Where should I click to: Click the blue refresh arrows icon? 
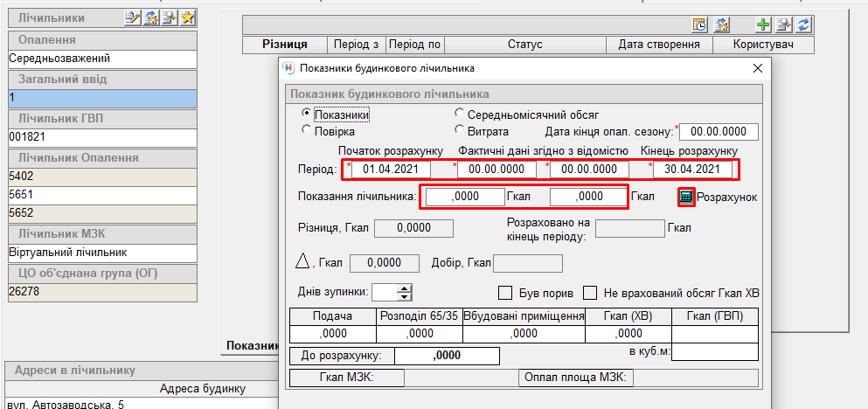click(x=804, y=24)
